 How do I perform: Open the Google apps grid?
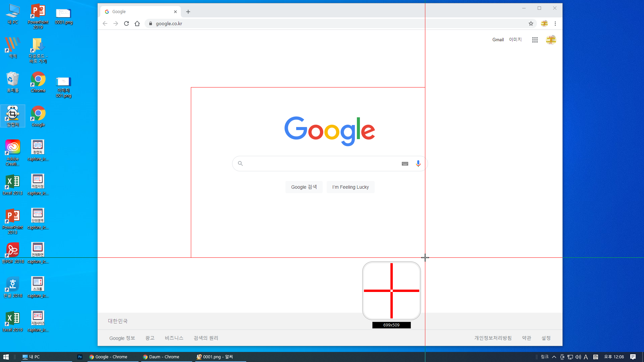(535, 40)
